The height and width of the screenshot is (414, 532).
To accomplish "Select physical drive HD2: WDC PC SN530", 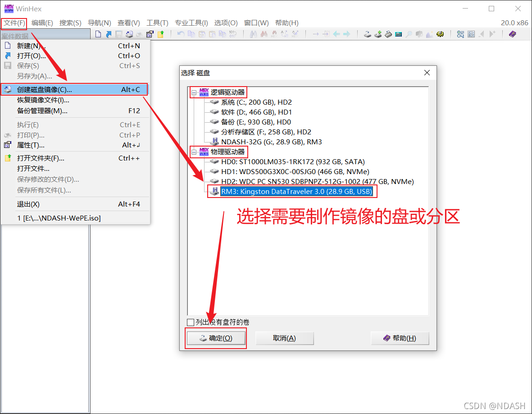I will 317,181.
